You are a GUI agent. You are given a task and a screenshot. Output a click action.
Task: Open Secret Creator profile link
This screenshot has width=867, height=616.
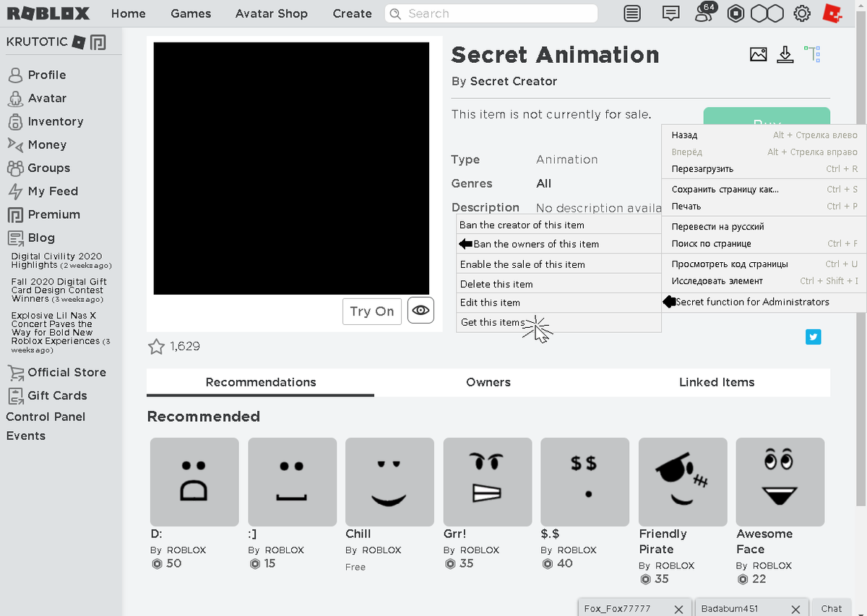514,82
